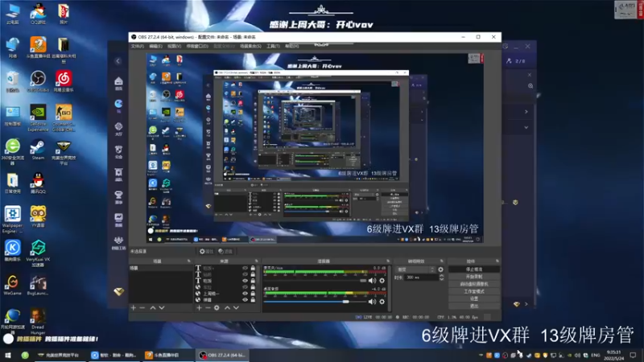The width and height of the screenshot is (644, 362).
Task: Open the Steam desktop icon
Action: (x=38, y=150)
